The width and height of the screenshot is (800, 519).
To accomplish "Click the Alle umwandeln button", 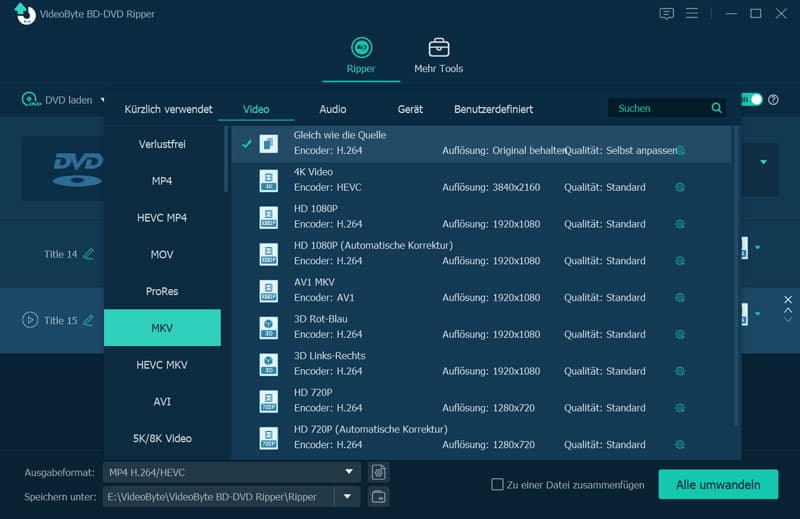I will (718, 484).
